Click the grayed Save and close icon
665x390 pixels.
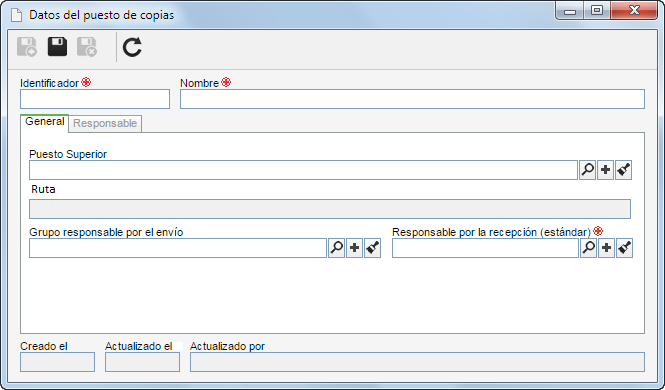coord(87,47)
